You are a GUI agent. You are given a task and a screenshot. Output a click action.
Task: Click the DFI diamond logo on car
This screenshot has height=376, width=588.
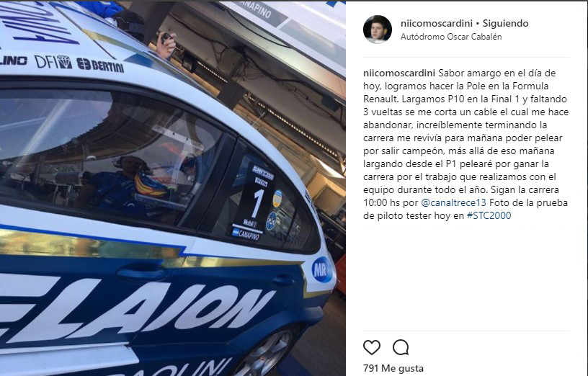[x=53, y=62]
